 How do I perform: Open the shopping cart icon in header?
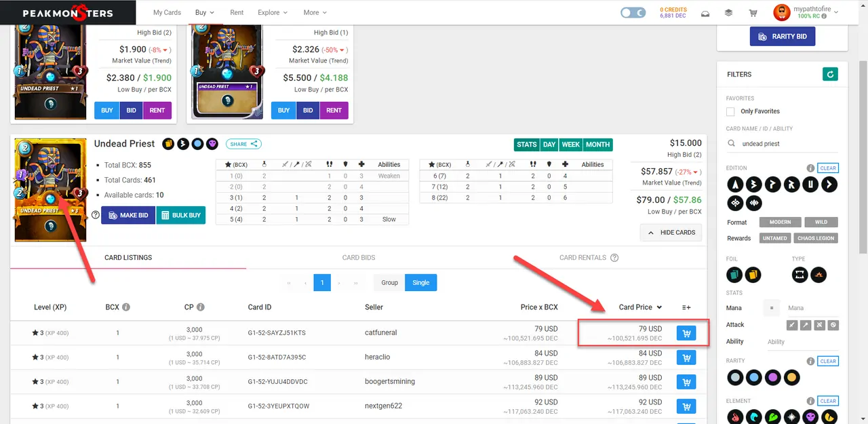tap(753, 13)
